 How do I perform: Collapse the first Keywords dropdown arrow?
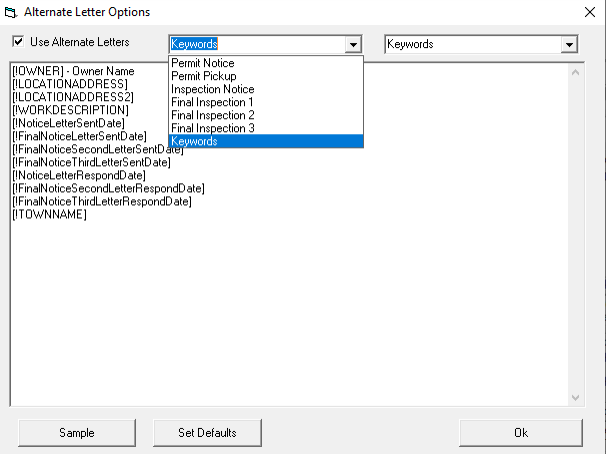click(353, 45)
